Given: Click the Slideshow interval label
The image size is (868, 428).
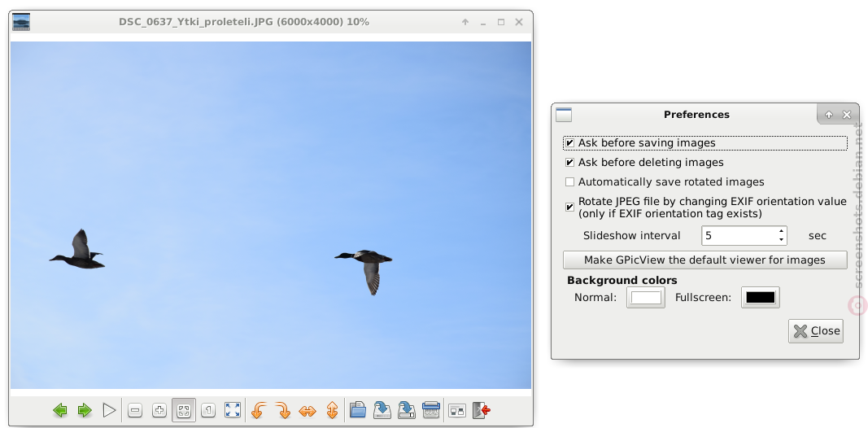Looking at the screenshot, I should 631,235.
